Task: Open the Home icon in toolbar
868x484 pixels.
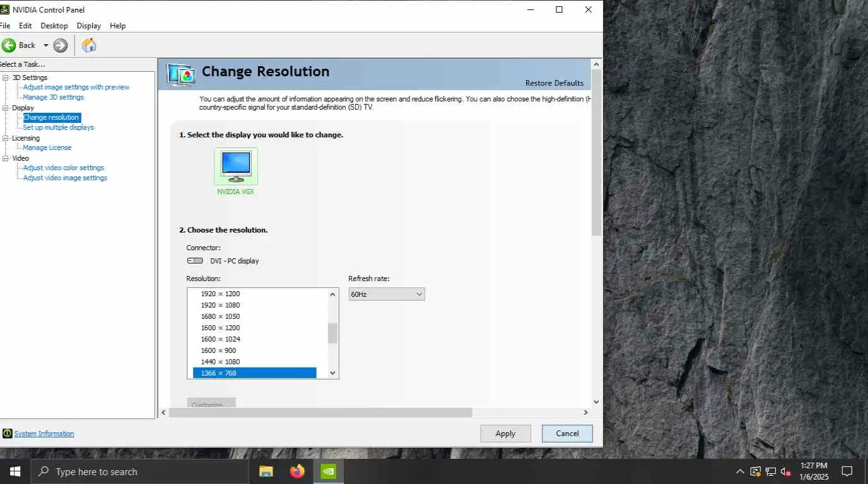Action: click(x=89, y=45)
